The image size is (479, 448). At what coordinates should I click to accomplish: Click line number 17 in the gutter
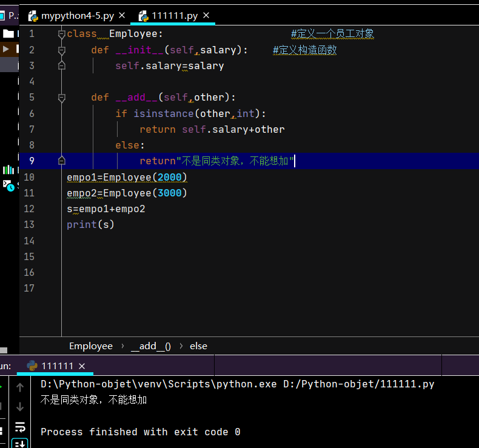(29, 288)
